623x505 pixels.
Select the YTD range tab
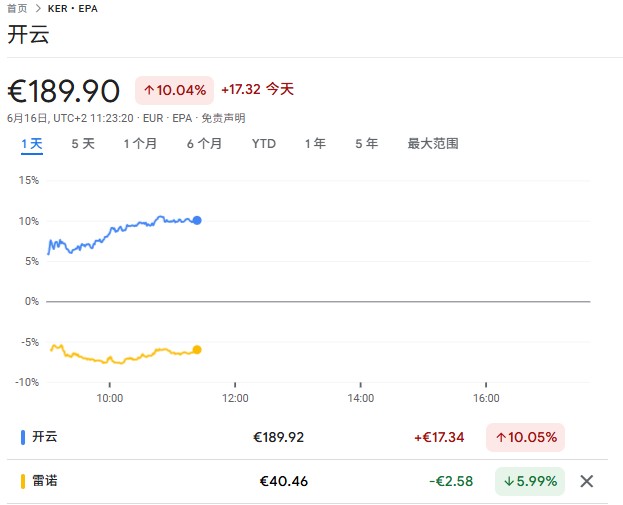click(x=264, y=144)
